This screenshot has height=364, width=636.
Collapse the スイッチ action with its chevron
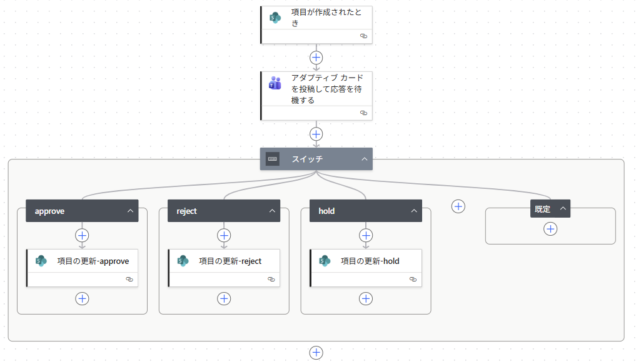pyautogui.click(x=364, y=159)
